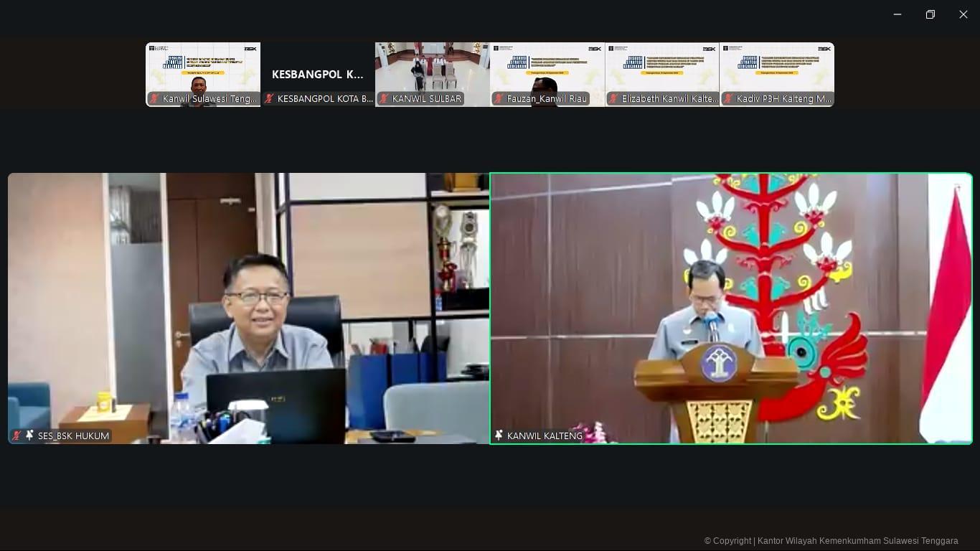
Task: Click muted mic icon on KESBANGPOL KOTA thumbnail
Action: [269, 99]
